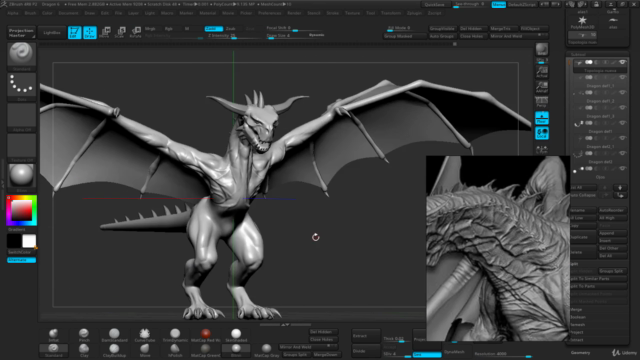Open the Render menu

(294, 13)
